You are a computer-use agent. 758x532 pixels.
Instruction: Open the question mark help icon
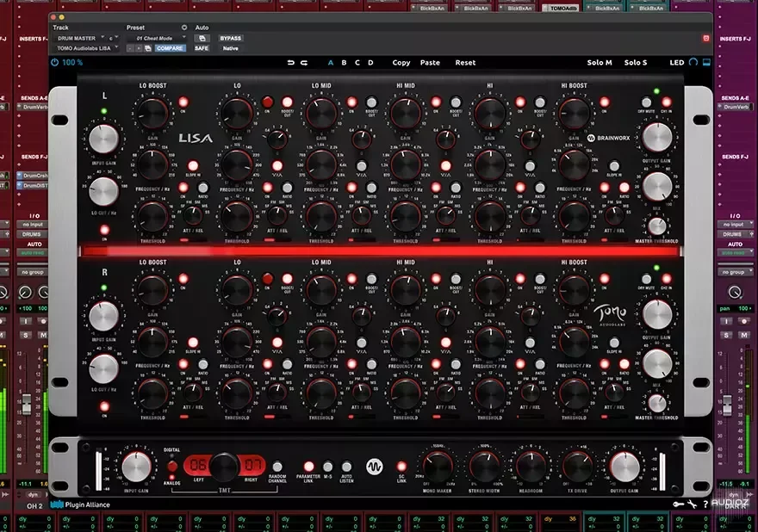(x=705, y=504)
